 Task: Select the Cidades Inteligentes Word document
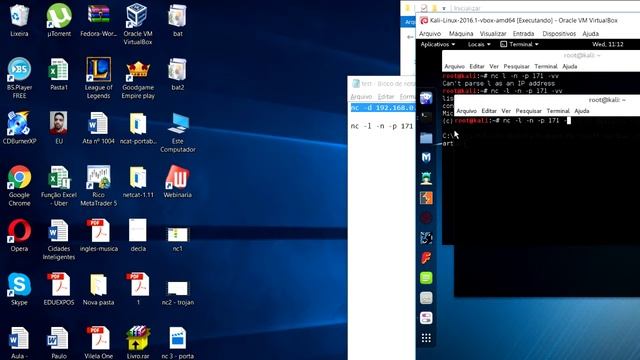59,239
